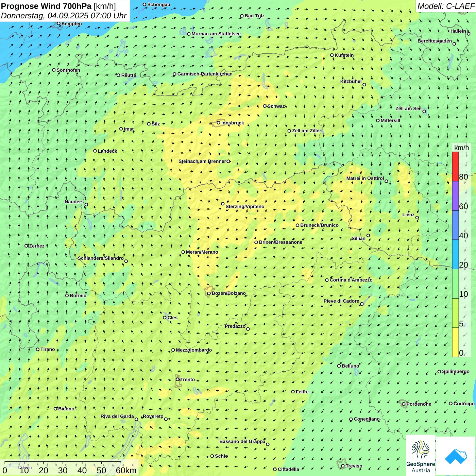Click the 'Conegliano' label
This screenshot has width=476, height=476.
tap(367, 419)
